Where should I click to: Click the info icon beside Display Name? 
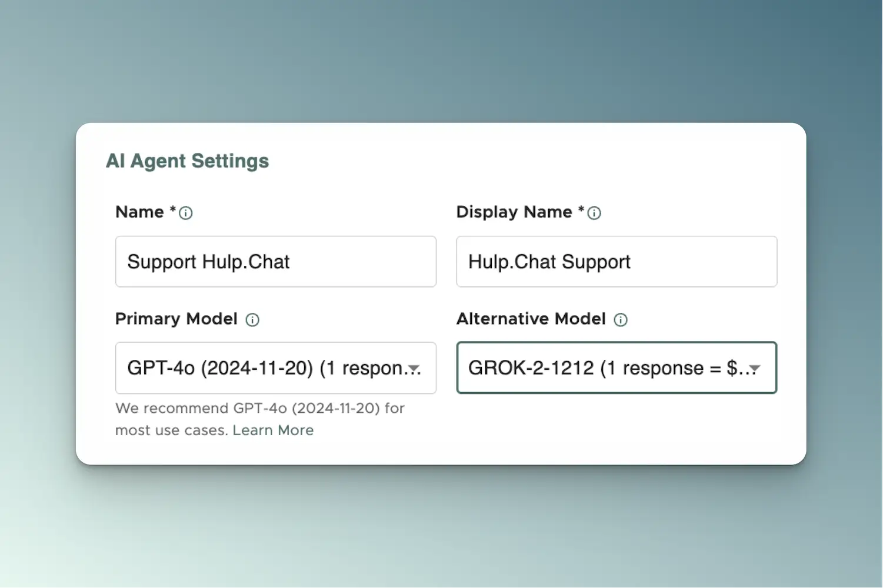click(594, 213)
